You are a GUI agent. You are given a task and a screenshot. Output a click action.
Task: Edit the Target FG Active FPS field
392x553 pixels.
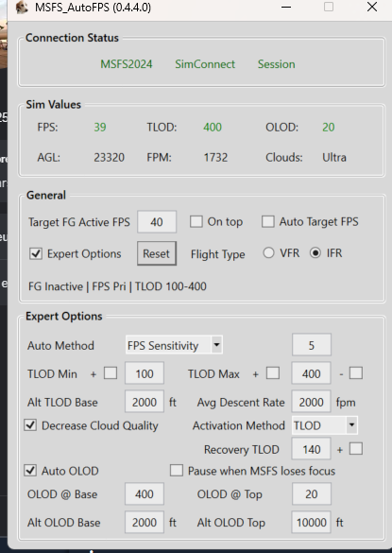[157, 222]
